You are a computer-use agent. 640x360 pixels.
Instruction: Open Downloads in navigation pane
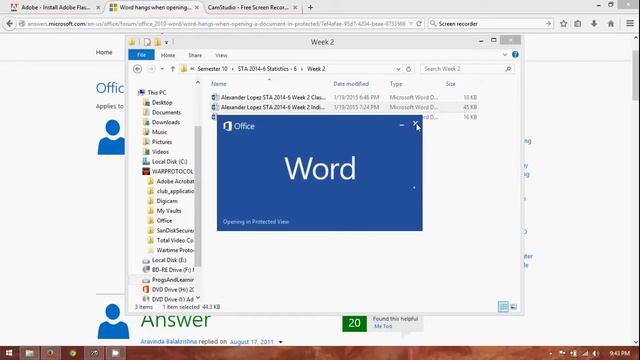tap(166, 122)
